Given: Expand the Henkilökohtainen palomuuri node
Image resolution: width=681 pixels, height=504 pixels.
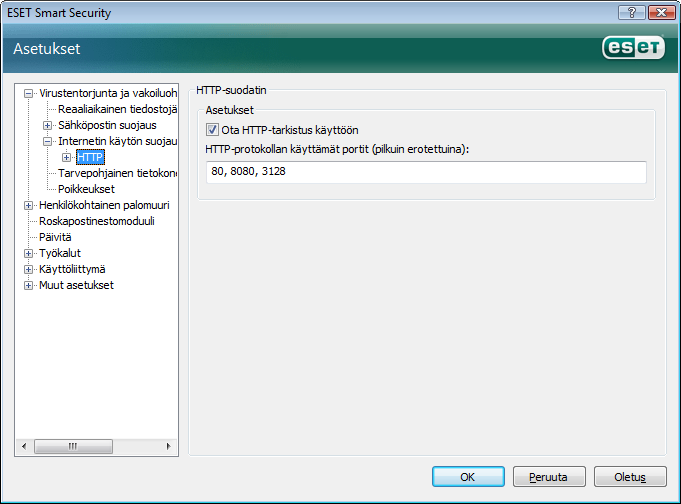Looking at the screenshot, I should pos(28,206).
